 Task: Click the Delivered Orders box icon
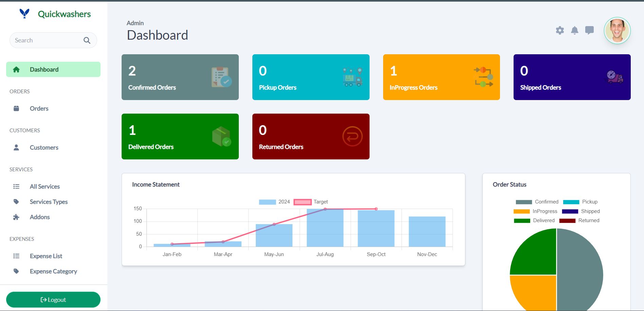221,136
